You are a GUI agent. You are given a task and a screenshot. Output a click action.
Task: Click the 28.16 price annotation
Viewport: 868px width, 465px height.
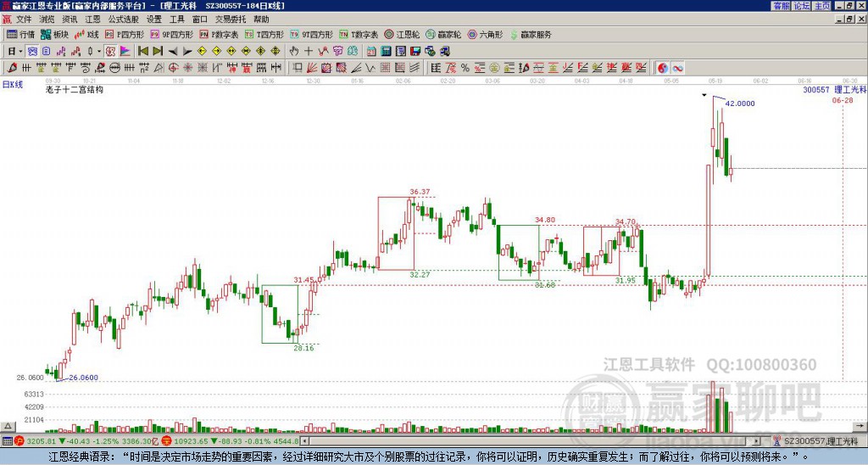(x=303, y=349)
